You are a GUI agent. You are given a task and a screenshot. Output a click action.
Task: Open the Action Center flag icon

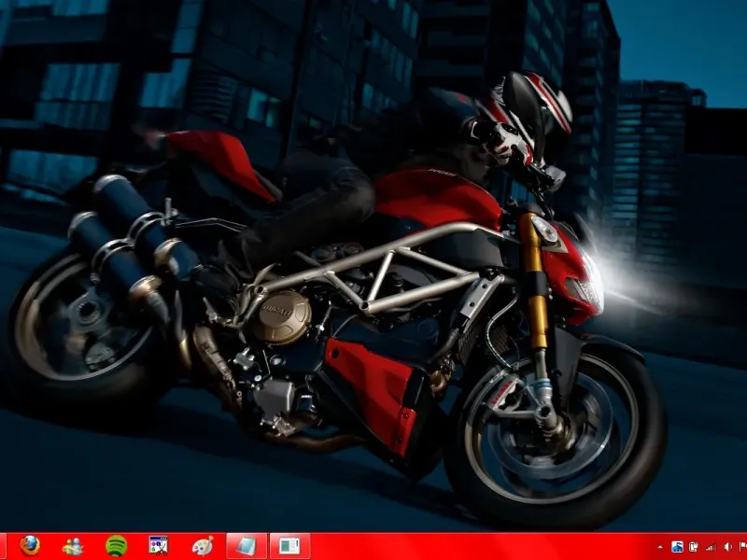click(x=742, y=547)
